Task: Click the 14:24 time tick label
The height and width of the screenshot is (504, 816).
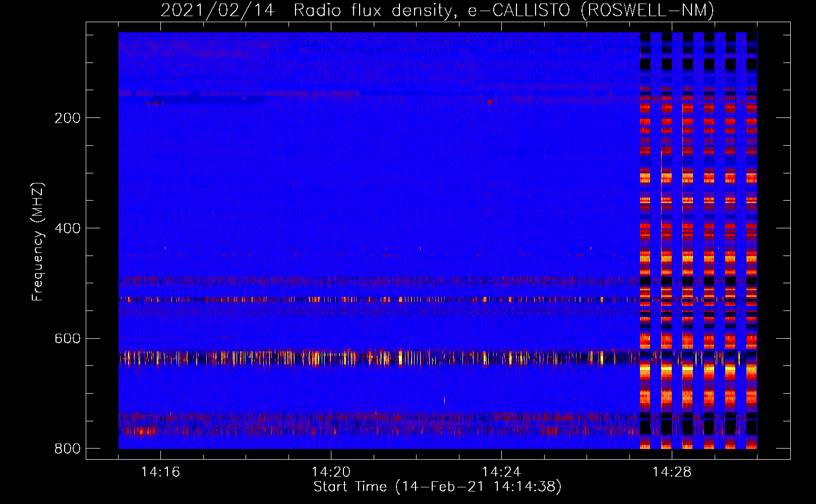Action: pyautogui.click(x=501, y=472)
